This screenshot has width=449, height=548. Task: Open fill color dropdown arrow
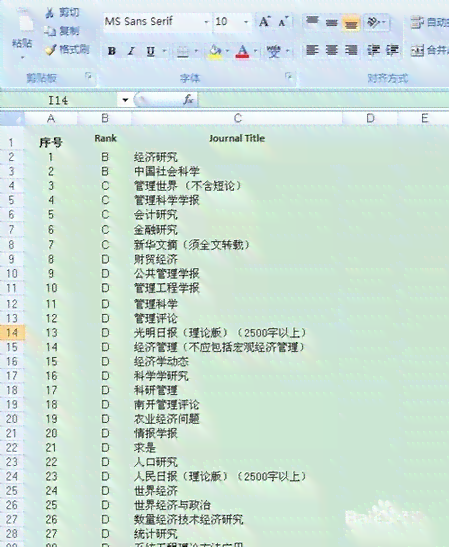(227, 51)
